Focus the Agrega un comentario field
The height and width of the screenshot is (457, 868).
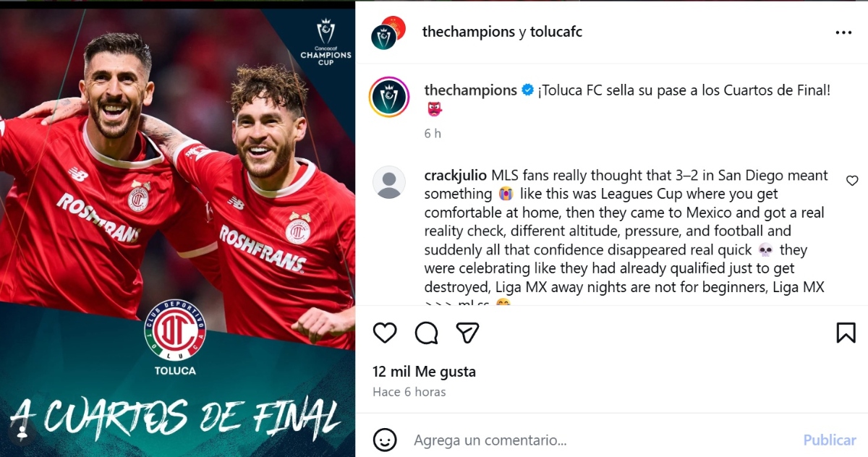(x=600, y=440)
